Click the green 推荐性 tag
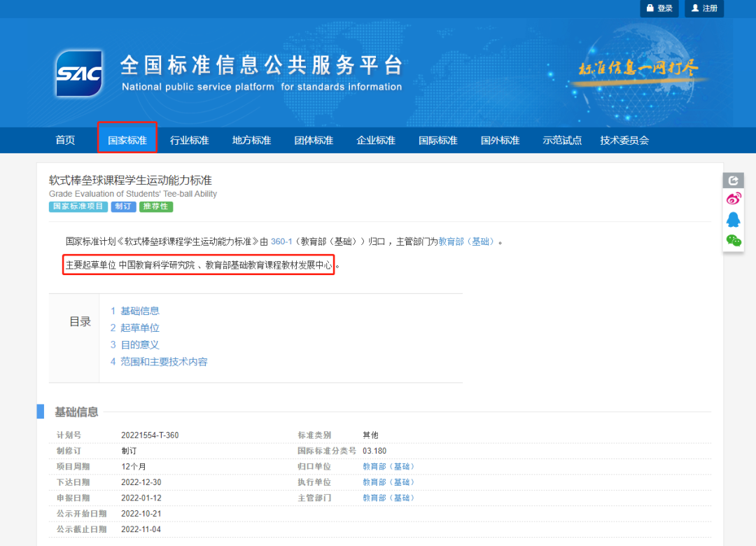The height and width of the screenshot is (546, 756). point(156,206)
